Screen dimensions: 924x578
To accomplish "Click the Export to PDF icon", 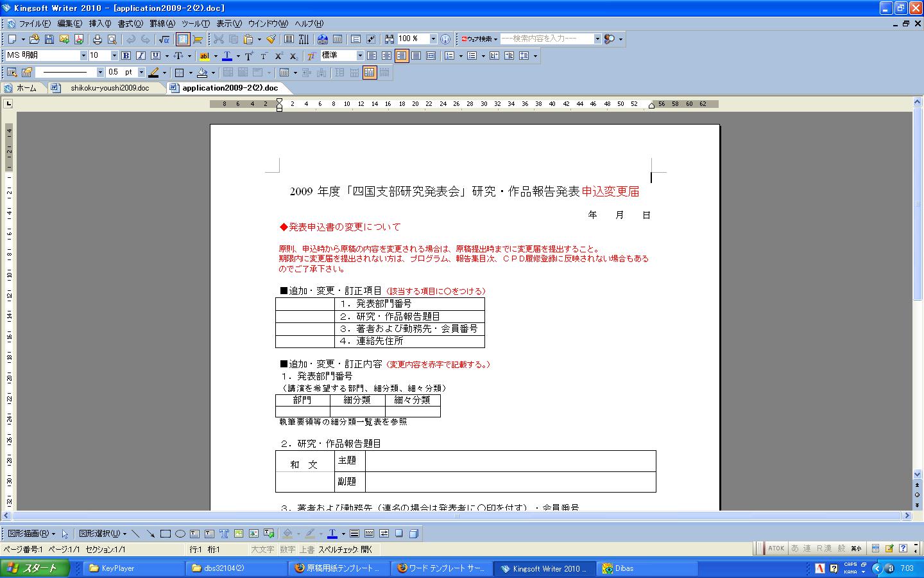I will point(79,39).
